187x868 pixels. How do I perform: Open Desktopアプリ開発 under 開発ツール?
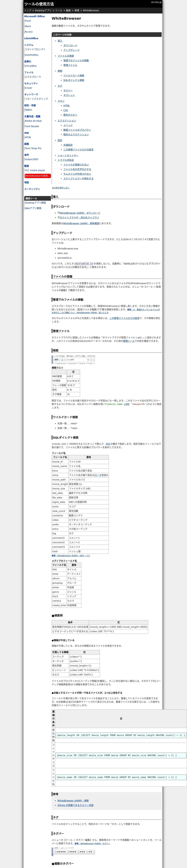(35, 203)
